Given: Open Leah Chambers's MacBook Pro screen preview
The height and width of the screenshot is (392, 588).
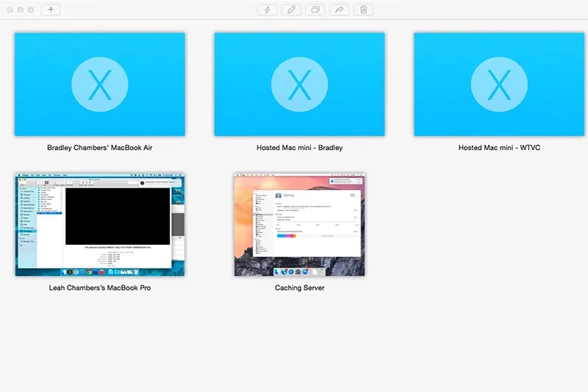Looking at the screenshot, I should [100, 224].
